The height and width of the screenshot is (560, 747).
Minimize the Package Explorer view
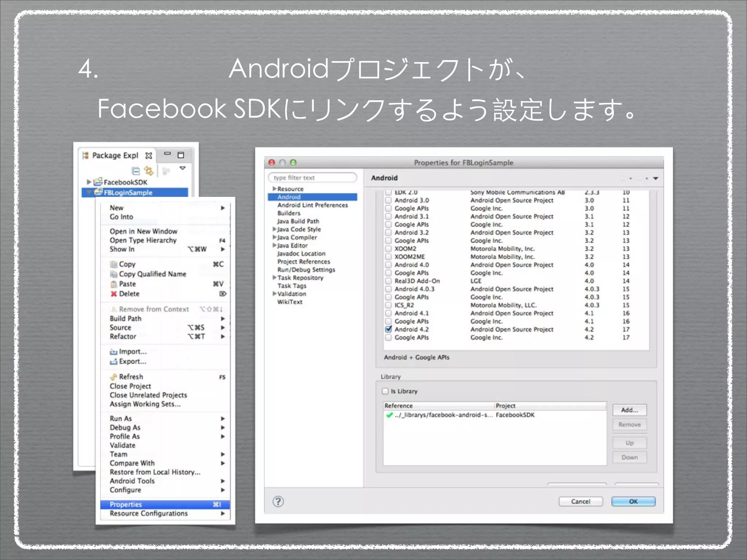[x=167, y=154]
